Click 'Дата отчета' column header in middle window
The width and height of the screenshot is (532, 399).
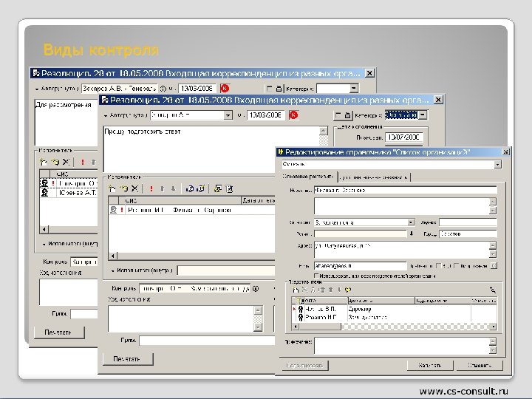(x=258, y=200)
